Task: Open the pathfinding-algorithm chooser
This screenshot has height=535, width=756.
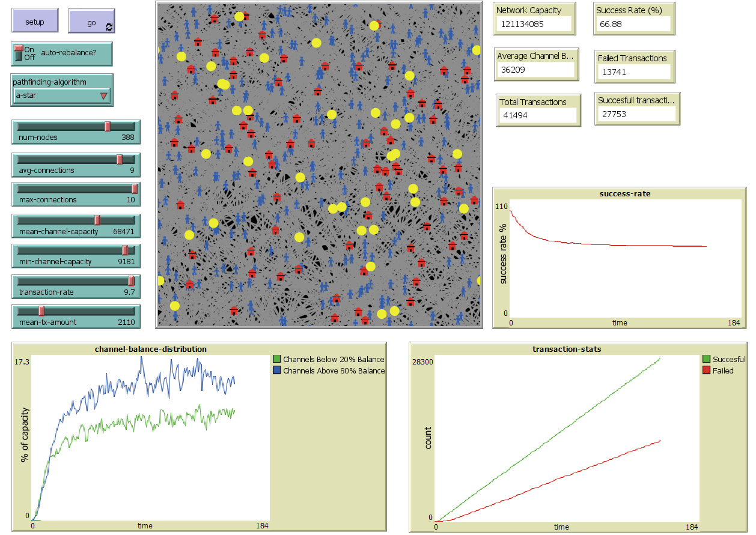Action: (x=61, y=95)
